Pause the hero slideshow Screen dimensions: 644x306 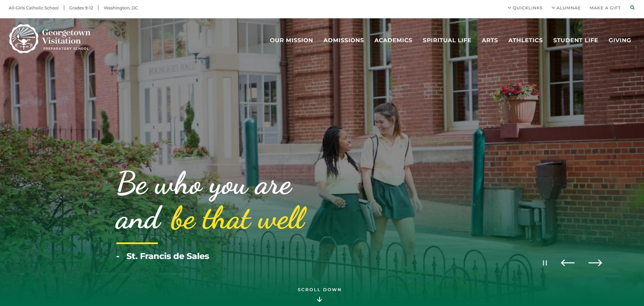pyautogui.click(x=545, y=263)
